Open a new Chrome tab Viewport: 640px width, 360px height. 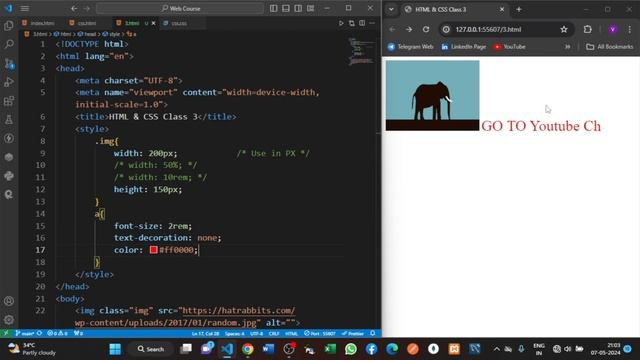tap(519, 9)
